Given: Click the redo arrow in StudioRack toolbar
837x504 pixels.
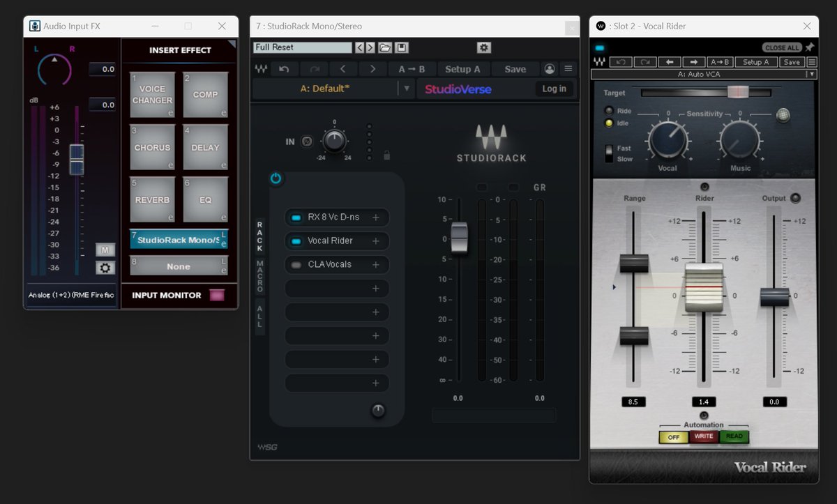Looking at the screenshot, I should [314, 69].
